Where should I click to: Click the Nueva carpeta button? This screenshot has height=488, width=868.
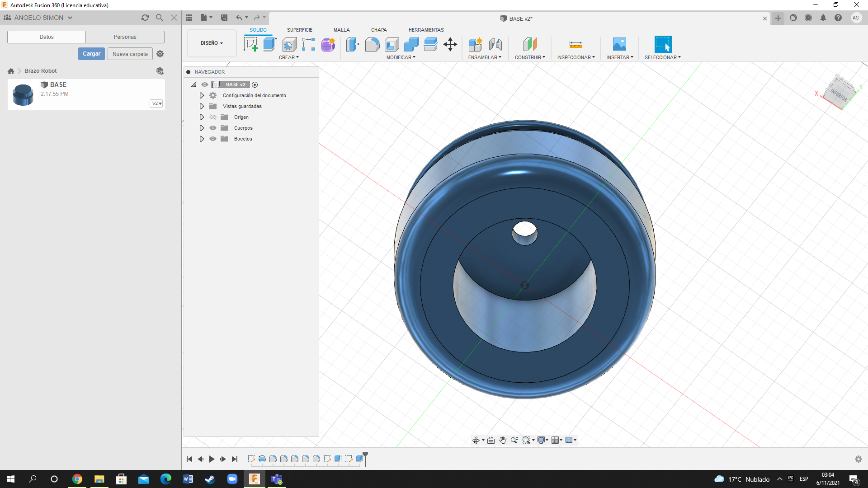click(130, 54)
